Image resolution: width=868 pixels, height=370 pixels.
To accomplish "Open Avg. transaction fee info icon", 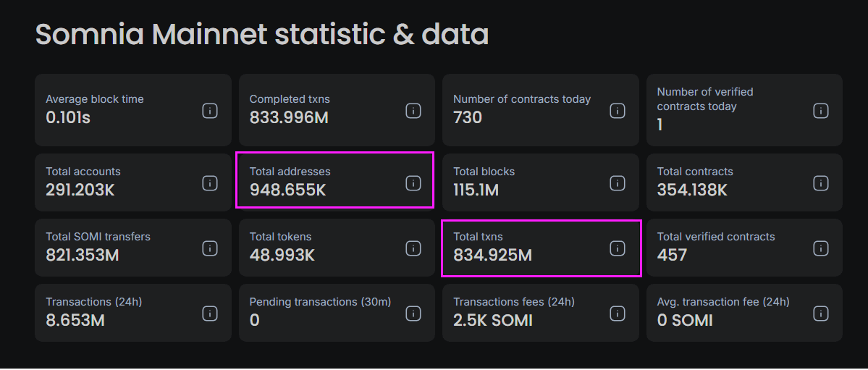I will (x=820, y=314).
